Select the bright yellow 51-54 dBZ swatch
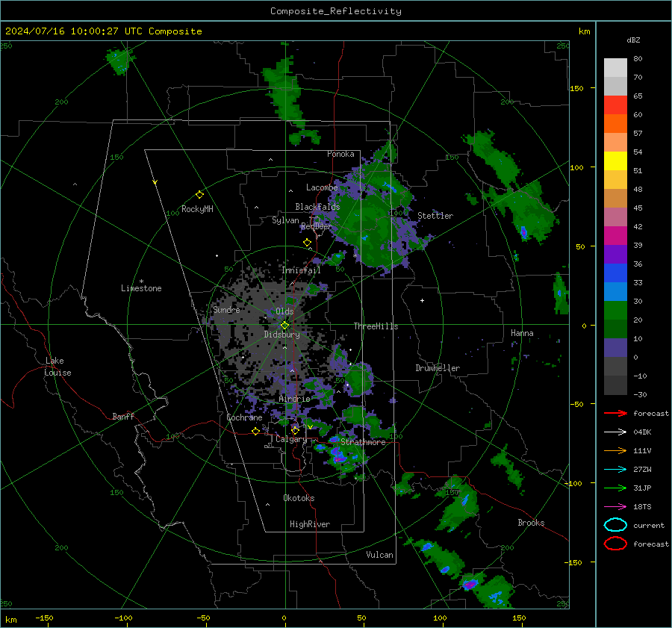Screen dimensions: 672x628 [x=615, y=161]
